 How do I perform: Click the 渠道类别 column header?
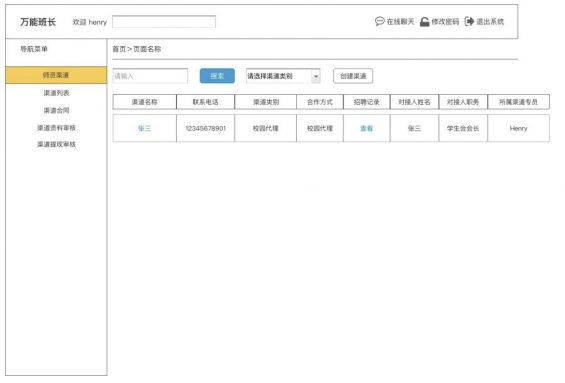coord(266,102)
